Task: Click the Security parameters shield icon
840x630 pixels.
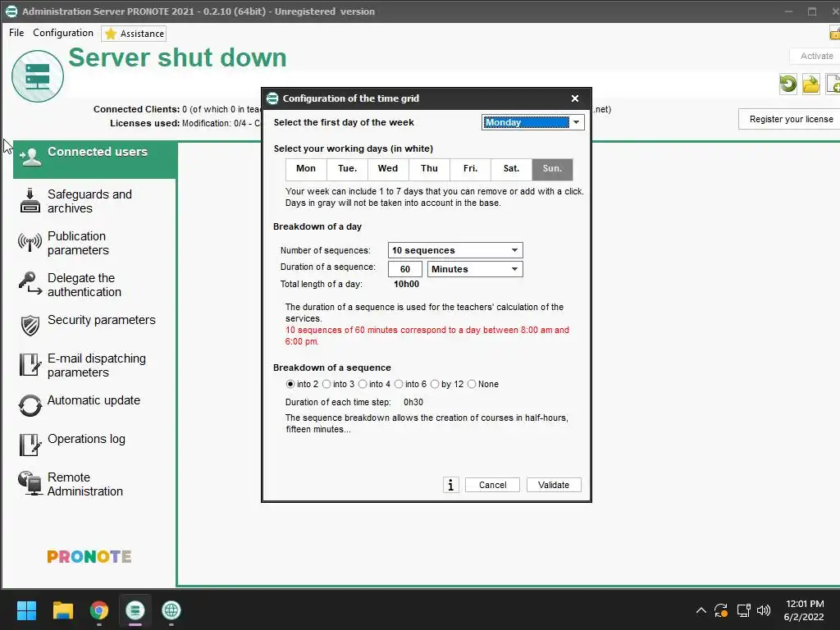Action: click(30, 325)
